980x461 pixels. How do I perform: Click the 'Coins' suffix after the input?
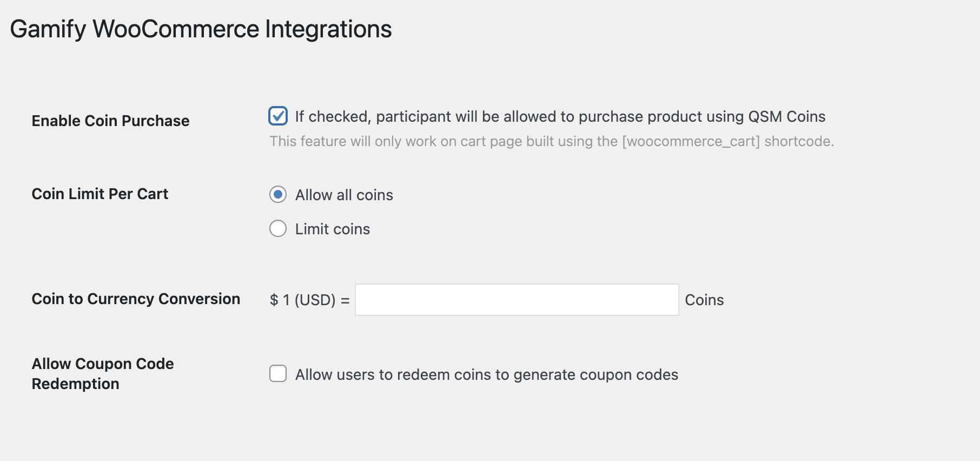click(704, 300)
